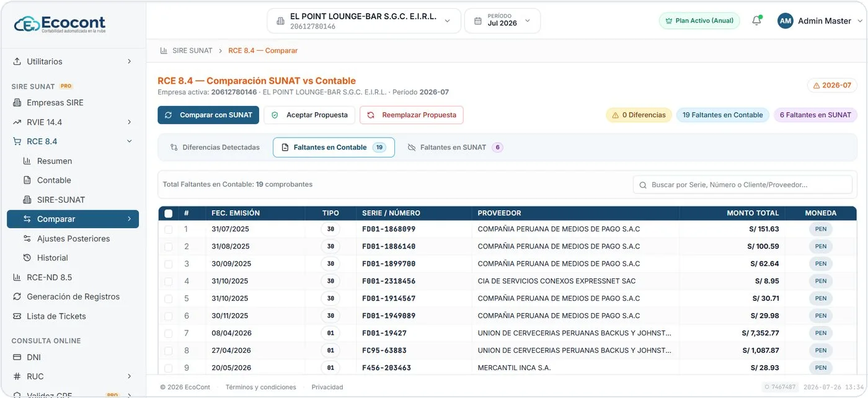Image resolution: width=868 pixels, height=398 pixels.
Task: Click the RCE 8.4 cart icon
Action: [x=17, y=141]
